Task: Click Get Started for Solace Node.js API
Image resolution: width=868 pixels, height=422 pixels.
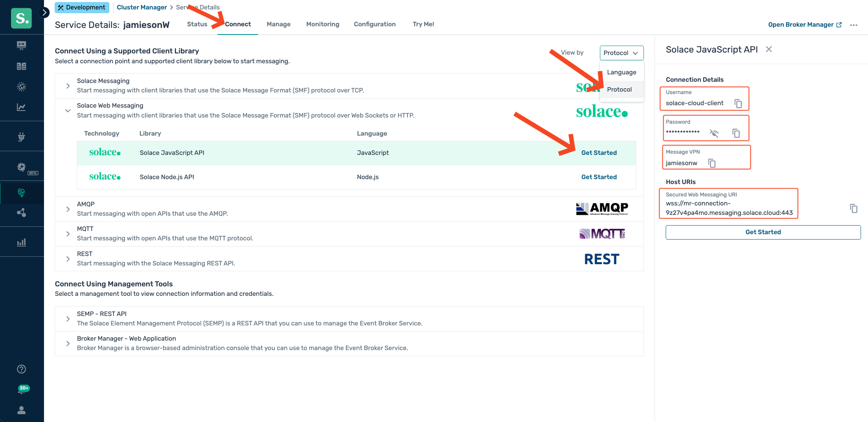Action: point(599,177)
